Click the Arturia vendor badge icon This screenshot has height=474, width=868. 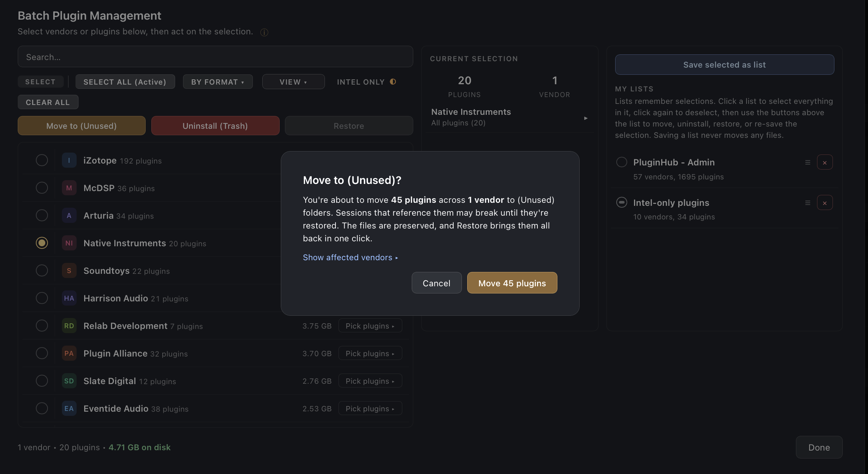point(69,216)
